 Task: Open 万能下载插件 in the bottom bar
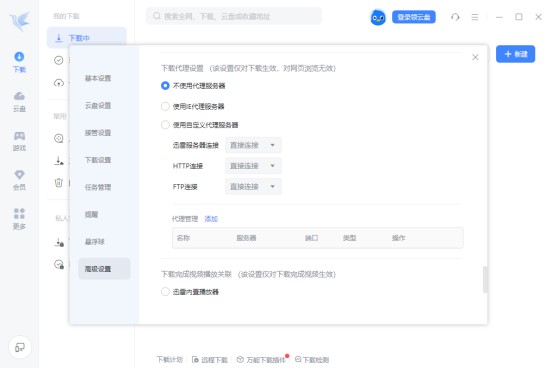(x=261, y=359)
